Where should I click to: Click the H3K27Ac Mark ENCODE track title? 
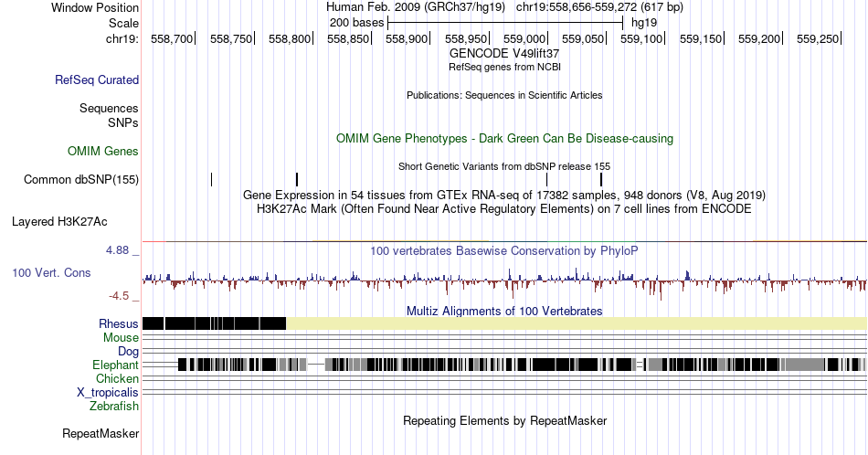pos(504,208)
